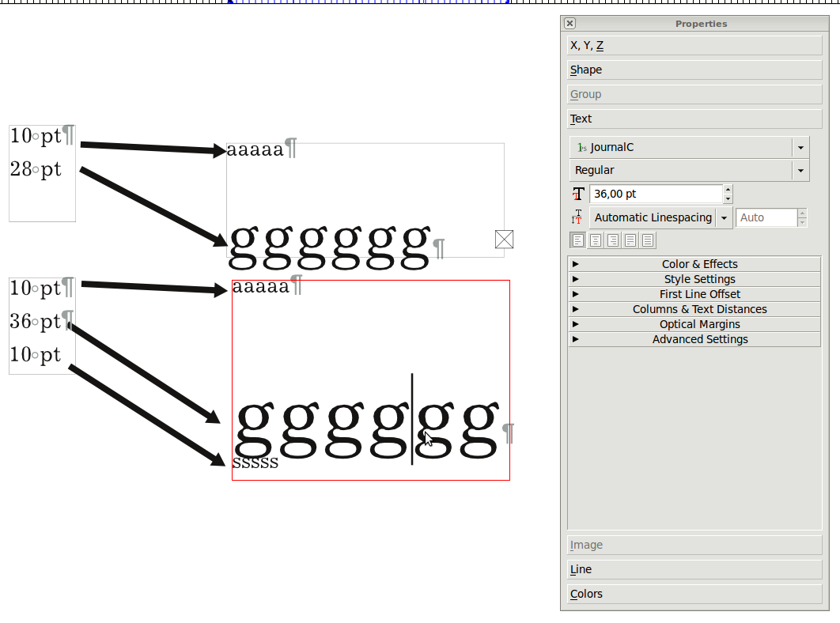Apply forced justified alignment
Screen dimensions: 840x623
(x=648, y=240)
